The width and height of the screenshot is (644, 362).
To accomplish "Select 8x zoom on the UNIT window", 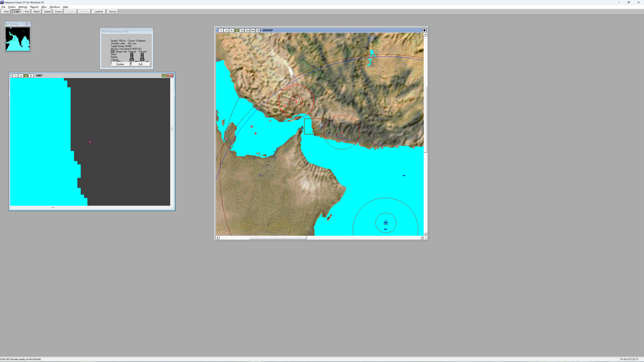I will click(x=31, y=75).
